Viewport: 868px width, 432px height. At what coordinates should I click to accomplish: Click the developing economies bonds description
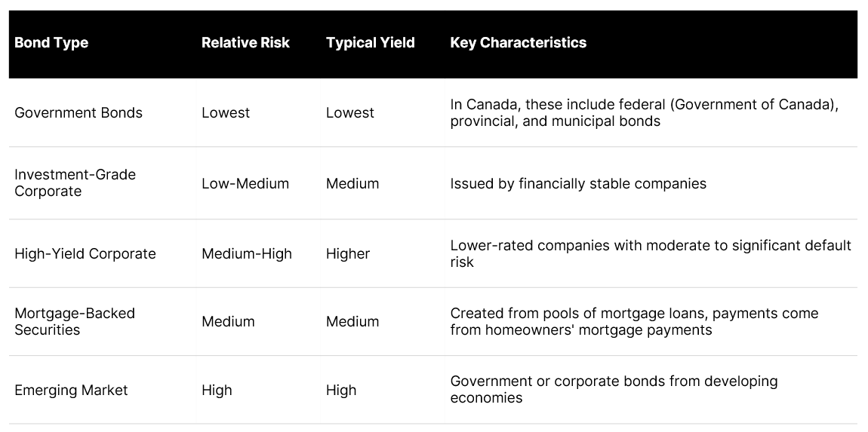(x=614, y=390)
